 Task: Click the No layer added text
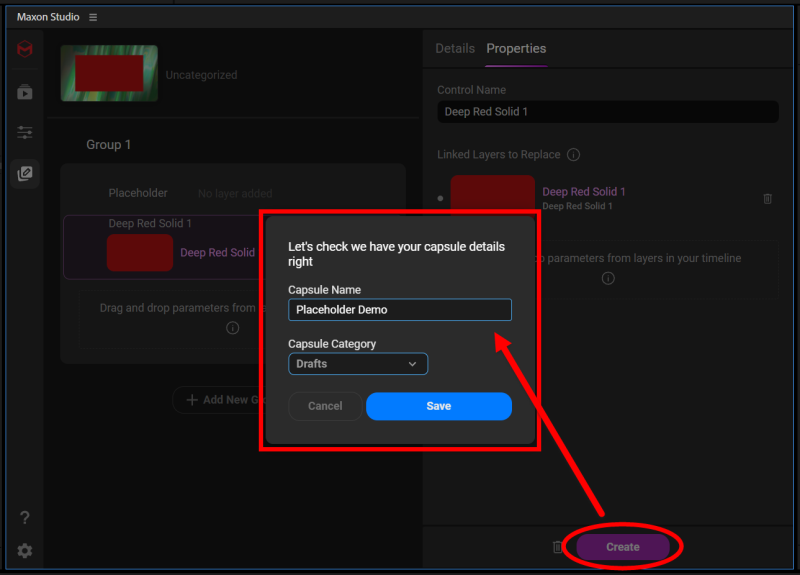(235, 194)
